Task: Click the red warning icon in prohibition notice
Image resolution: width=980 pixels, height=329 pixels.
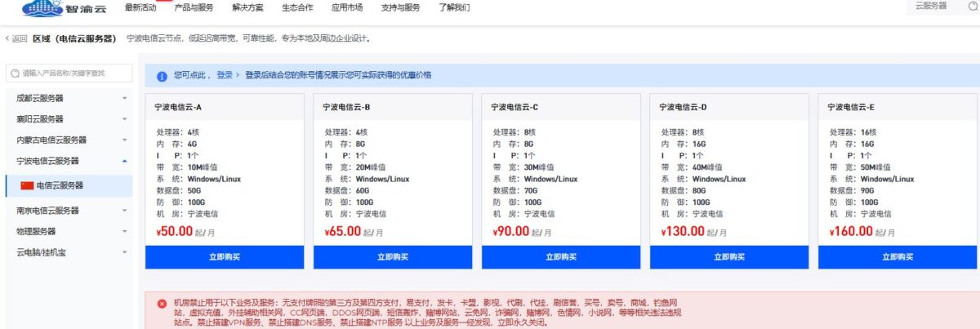Action: click(162, 302)
